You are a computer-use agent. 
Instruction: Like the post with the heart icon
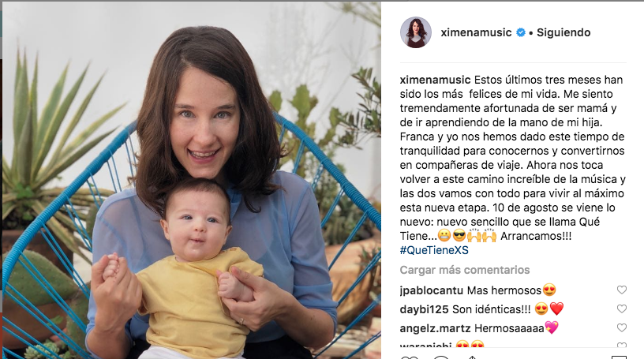[x=409, y=357]
